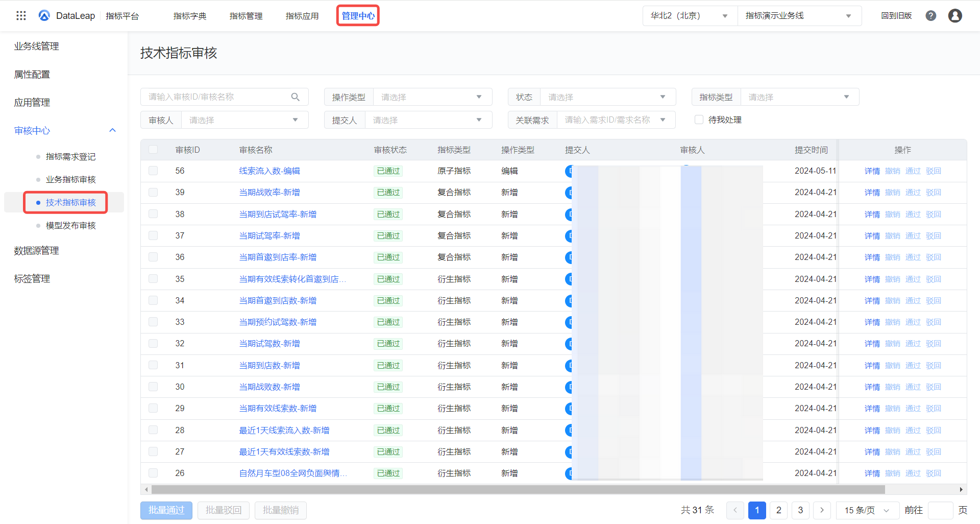Switch to the 指标管理 tab

(x=246, y=16)
